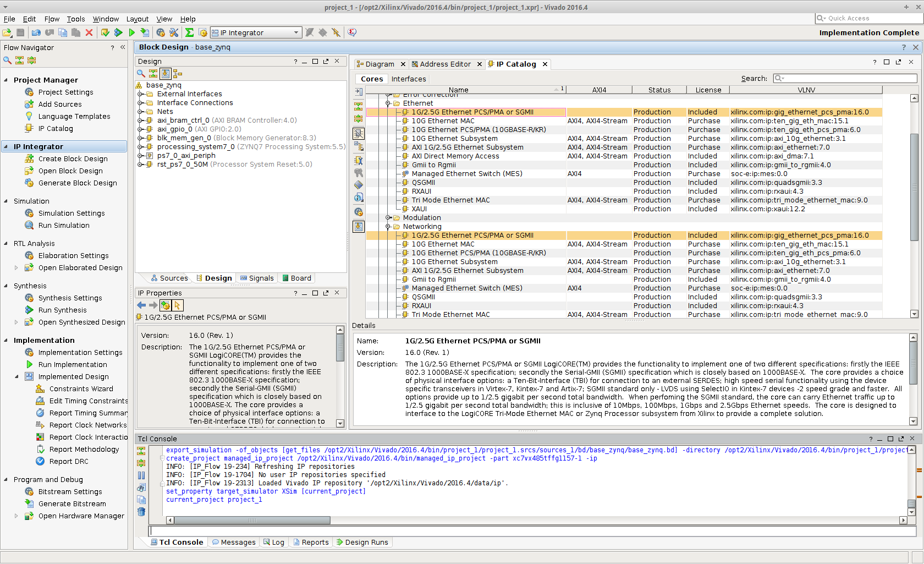Click the Tcl command input field
924x564 pixels.
[x=533, y=532]
